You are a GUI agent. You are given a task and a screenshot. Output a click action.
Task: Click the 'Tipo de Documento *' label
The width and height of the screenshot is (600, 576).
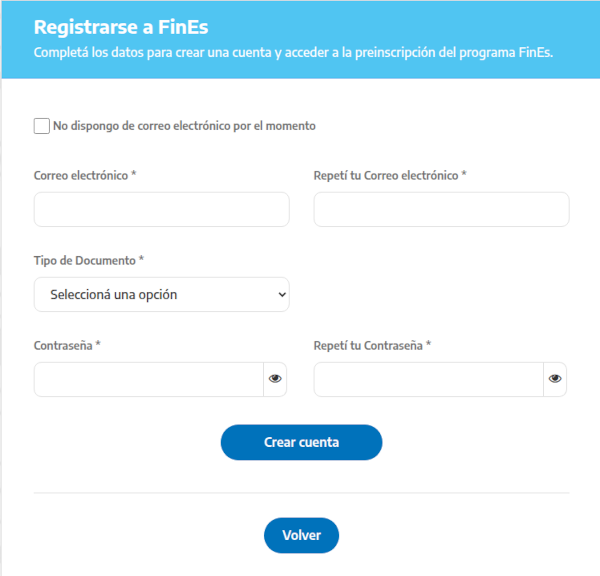tap(89, 260)
